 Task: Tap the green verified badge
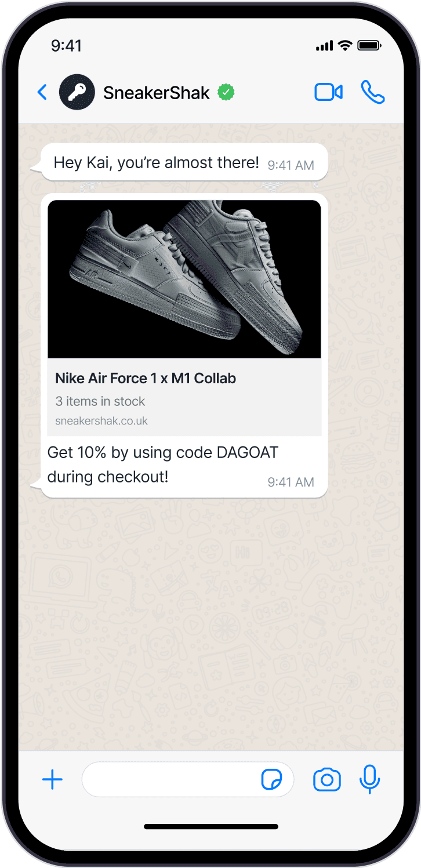tap(226, 92)
